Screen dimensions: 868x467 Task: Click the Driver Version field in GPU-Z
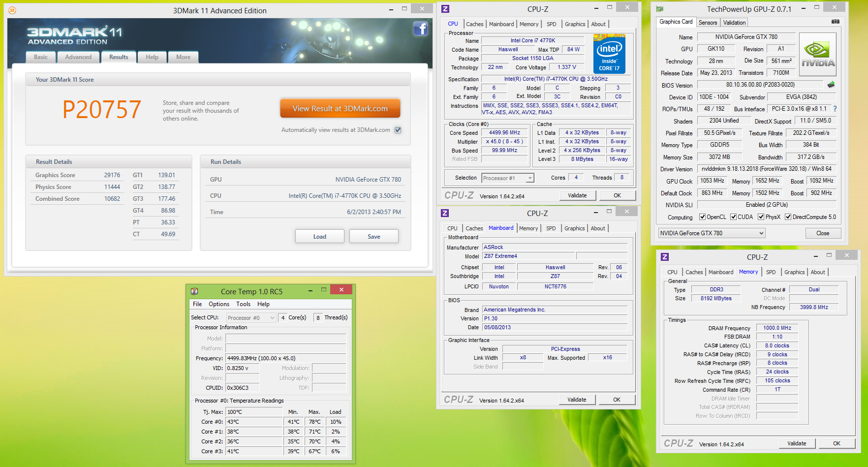click(766, 169)
